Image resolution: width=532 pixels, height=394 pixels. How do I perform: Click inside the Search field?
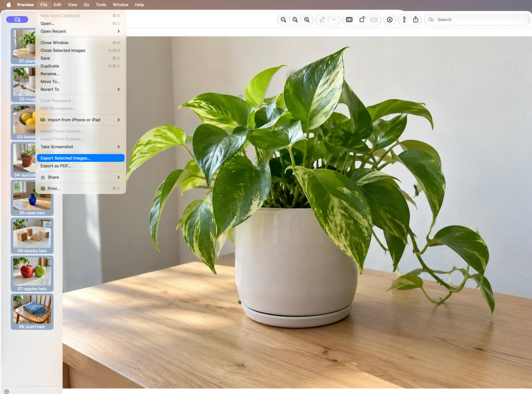tap(477, 20)
